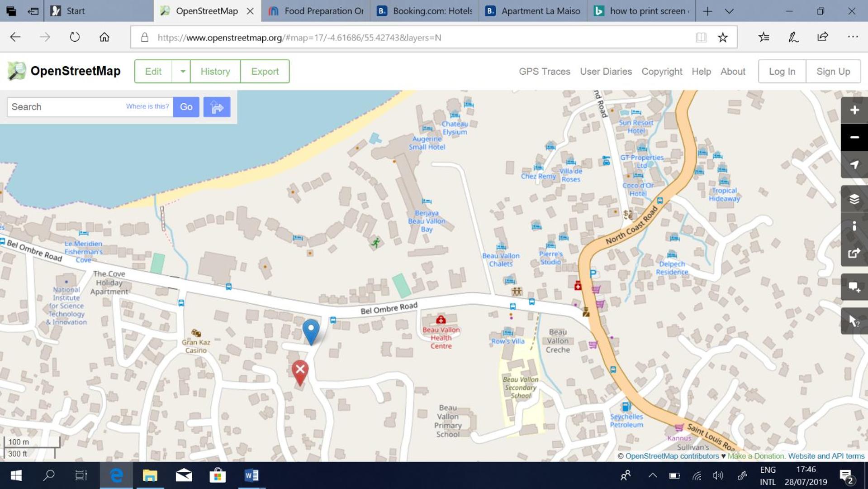Image resolution: width=868 pixels, height=489 pixels.
Task: Switch to Food Preparation tab
Action: click(316, 11)
